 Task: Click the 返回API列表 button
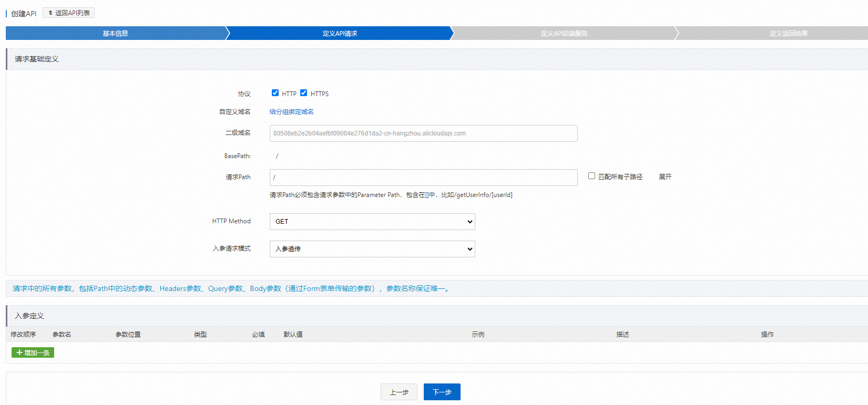coord(68,13)
